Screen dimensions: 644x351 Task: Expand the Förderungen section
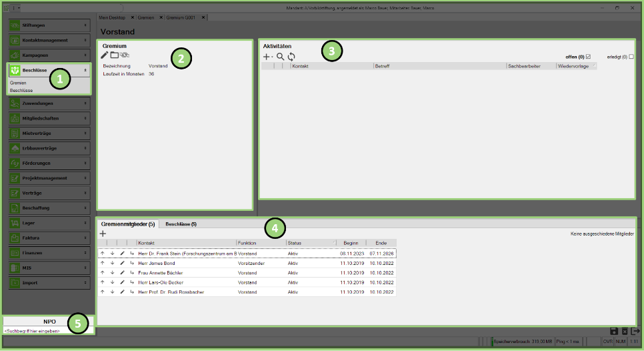pos(85,163)
